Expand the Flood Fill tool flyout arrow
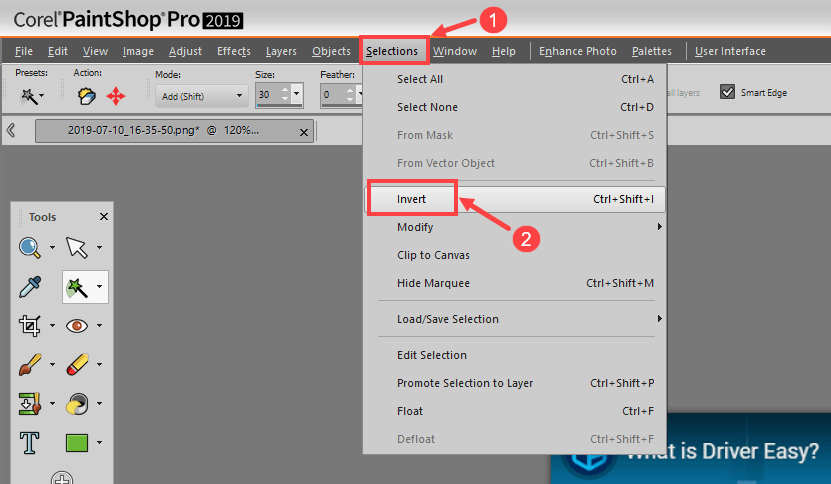Image resolution: width=831 pixels, height=484 pixels. tap(99, 403)
